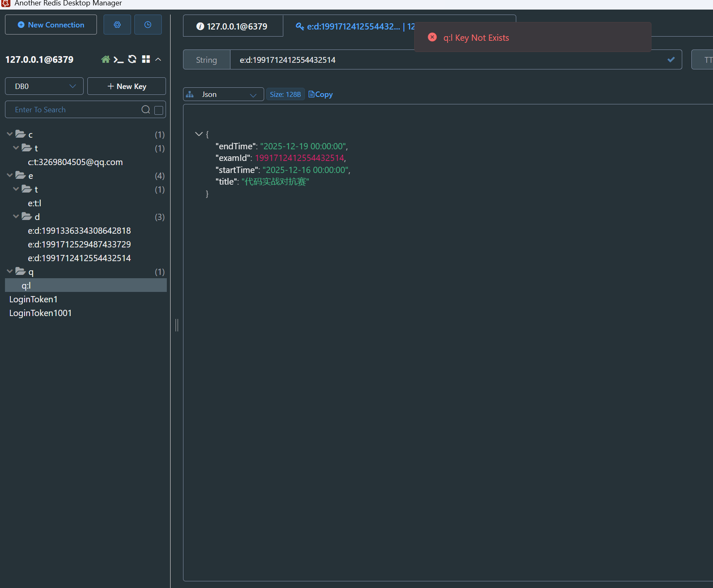Click the green home icon for connection
Screen dimensions: 713x588
tap(106, 59)
